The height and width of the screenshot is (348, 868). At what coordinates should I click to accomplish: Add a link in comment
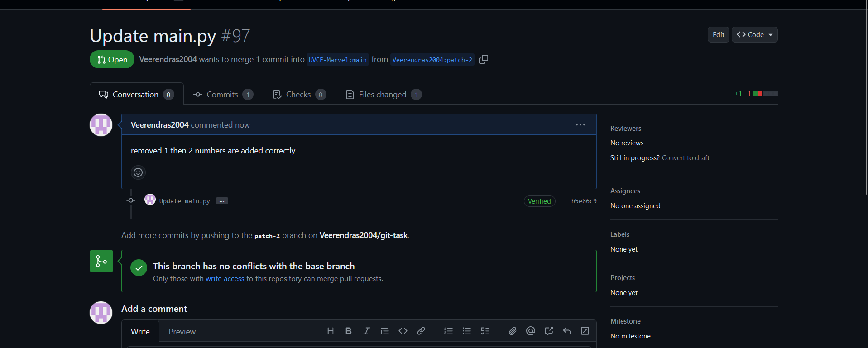(421, 331)
